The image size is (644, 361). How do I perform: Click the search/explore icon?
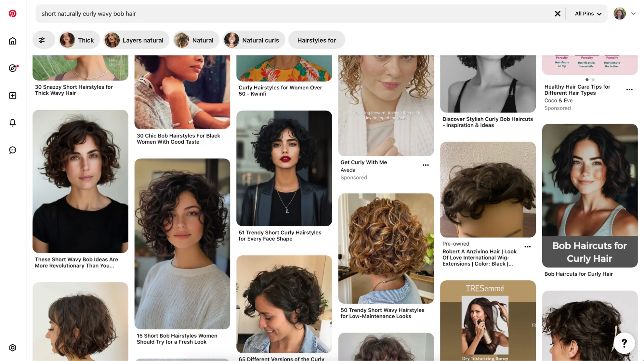pos(12,68)
